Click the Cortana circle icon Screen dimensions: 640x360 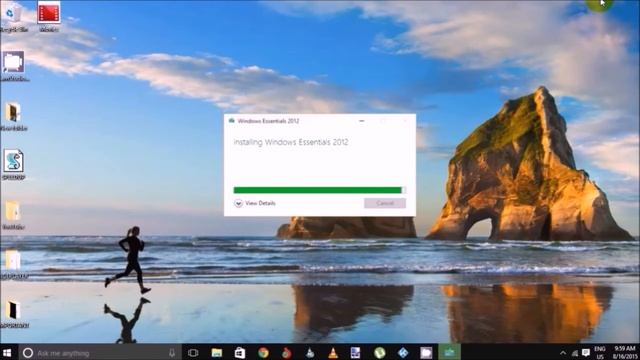28,353
